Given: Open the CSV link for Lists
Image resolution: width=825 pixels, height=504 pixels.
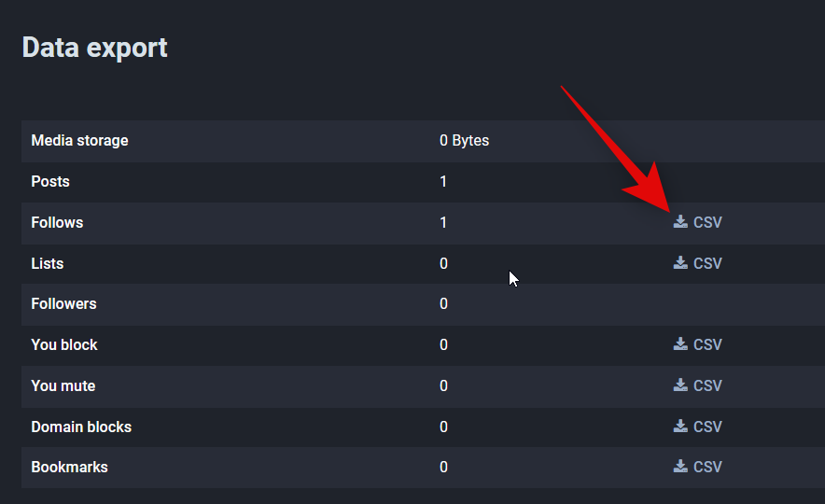Looking at the screenshot, I should click(698, 263).
